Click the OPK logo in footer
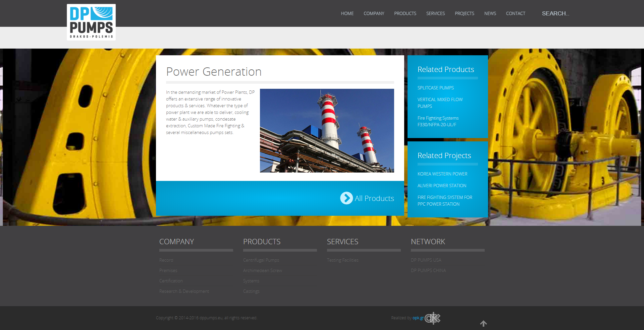The height and width of the screenshot is (330, 644). (433, 318)
